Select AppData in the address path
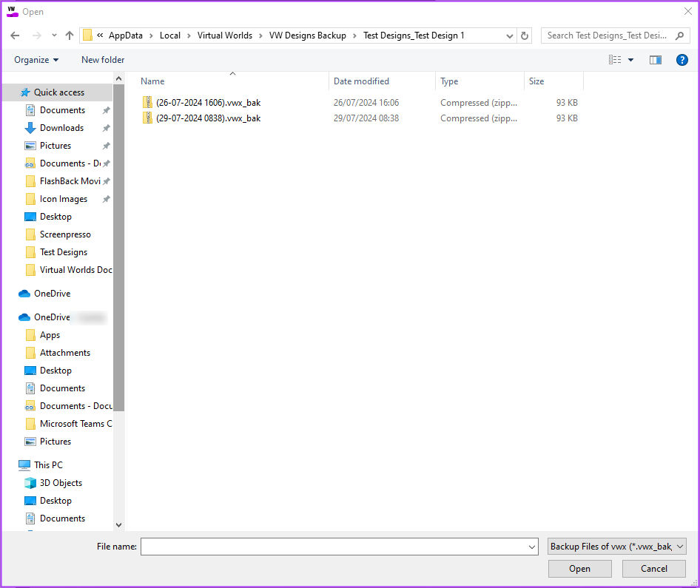This screenshot has width=700, height=588. coord(126,36)
